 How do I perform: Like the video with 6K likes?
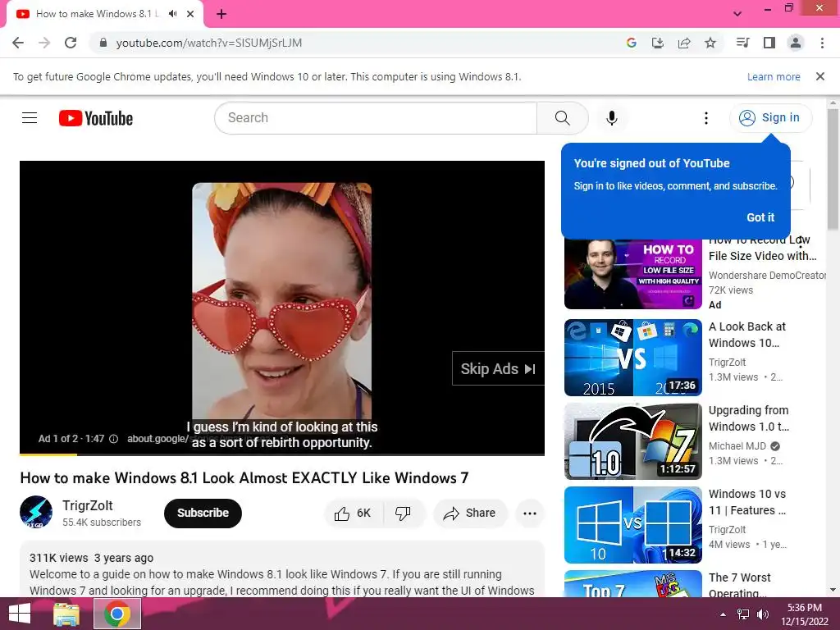click(353, 514)
